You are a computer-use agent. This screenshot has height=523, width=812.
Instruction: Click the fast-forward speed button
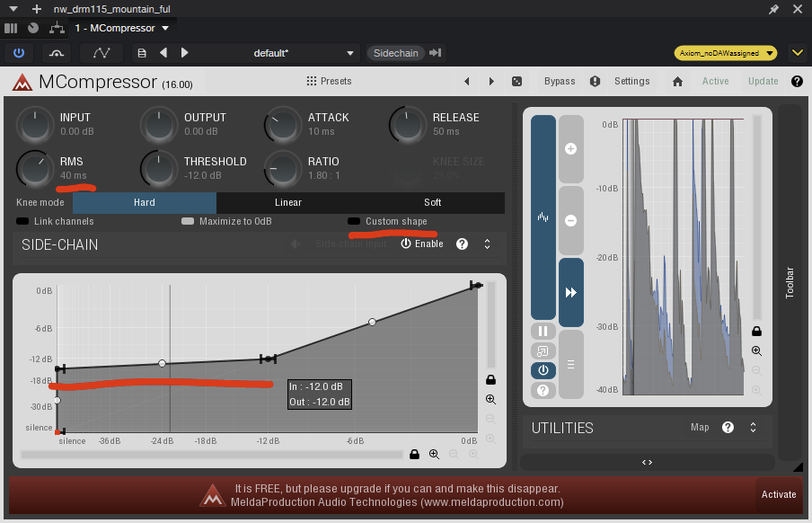(570, 292)
